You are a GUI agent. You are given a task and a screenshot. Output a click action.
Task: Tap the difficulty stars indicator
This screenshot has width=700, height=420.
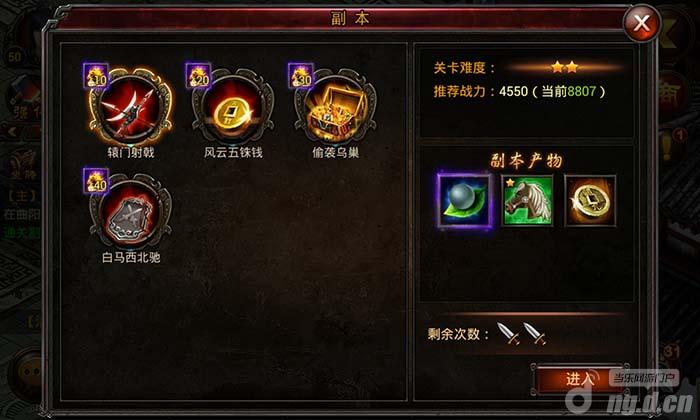(x=565, y=68)
